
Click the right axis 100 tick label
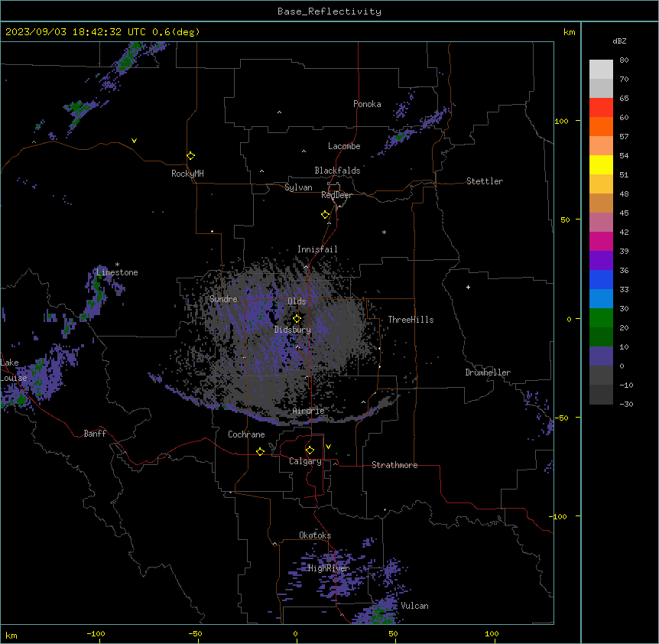pyautogui.click(x=561, y=121)
